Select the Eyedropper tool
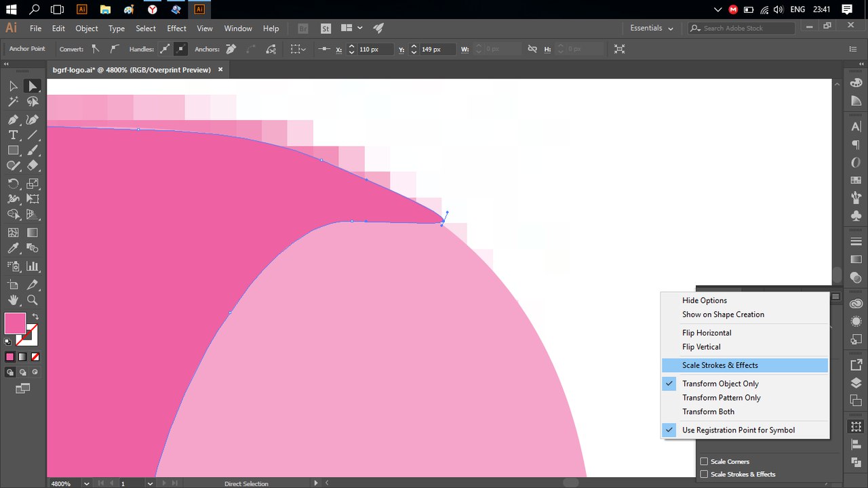The height and width of the screenshot is (488, 868). pyautogui.click(x=13, y=249)
